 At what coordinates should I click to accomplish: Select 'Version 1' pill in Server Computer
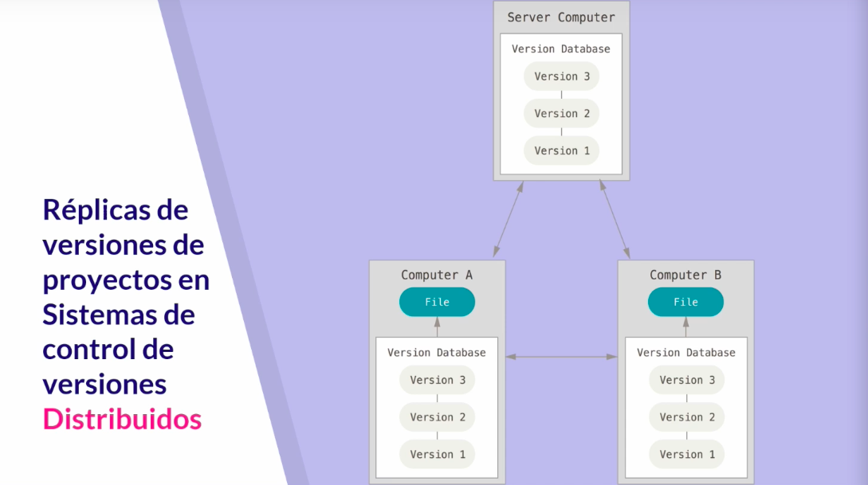[x=561, y=151]
